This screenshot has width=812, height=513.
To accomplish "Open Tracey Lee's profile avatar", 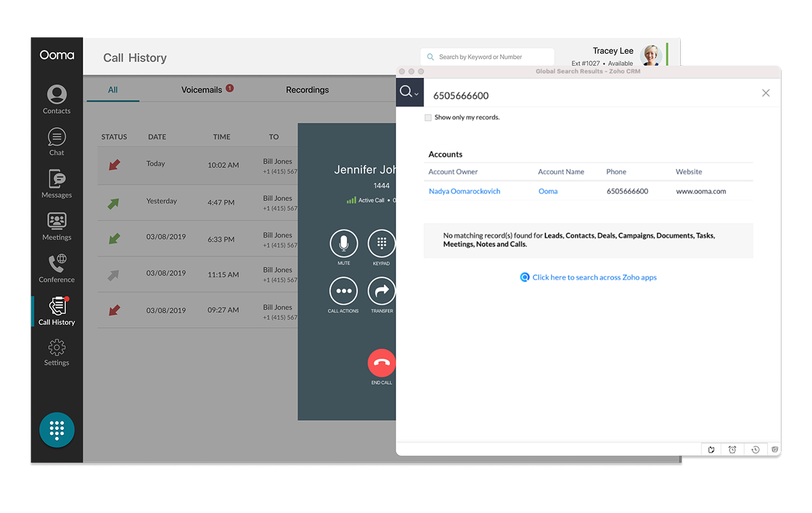I will (651, 56).
